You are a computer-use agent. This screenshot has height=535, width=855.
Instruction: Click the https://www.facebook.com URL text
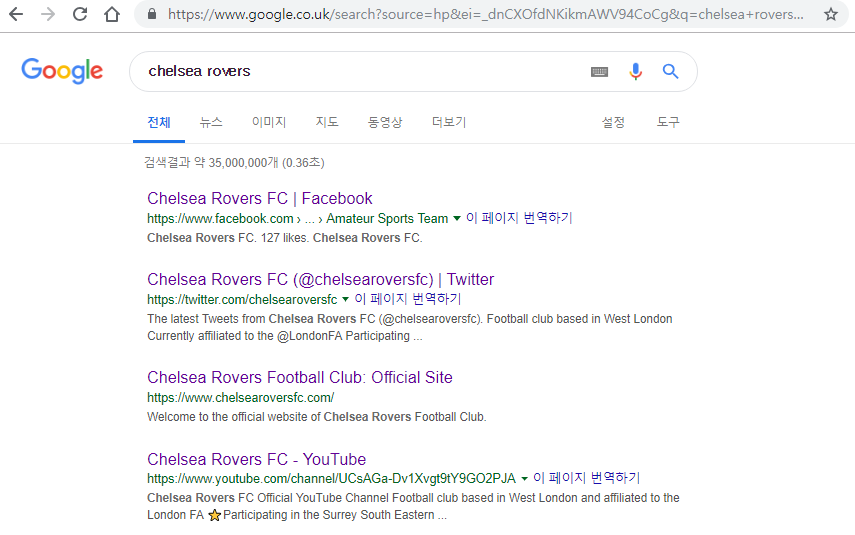click(220, 219)
